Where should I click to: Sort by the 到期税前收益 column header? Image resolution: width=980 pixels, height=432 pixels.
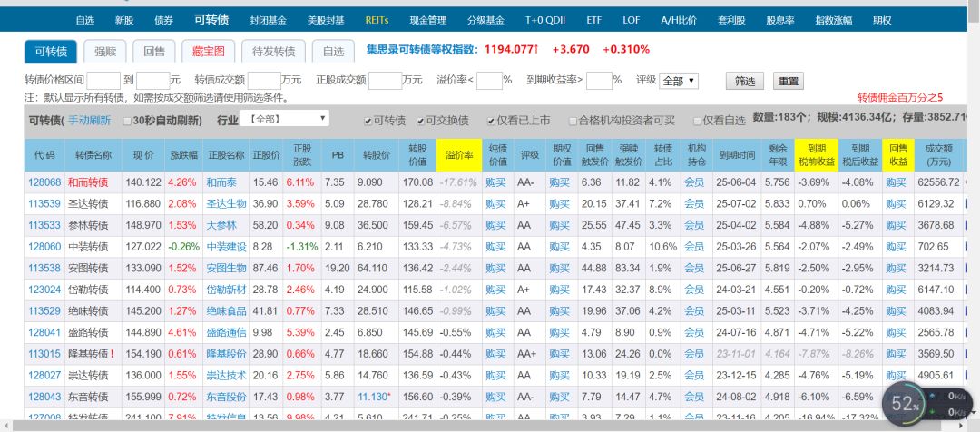pos(817,155)
